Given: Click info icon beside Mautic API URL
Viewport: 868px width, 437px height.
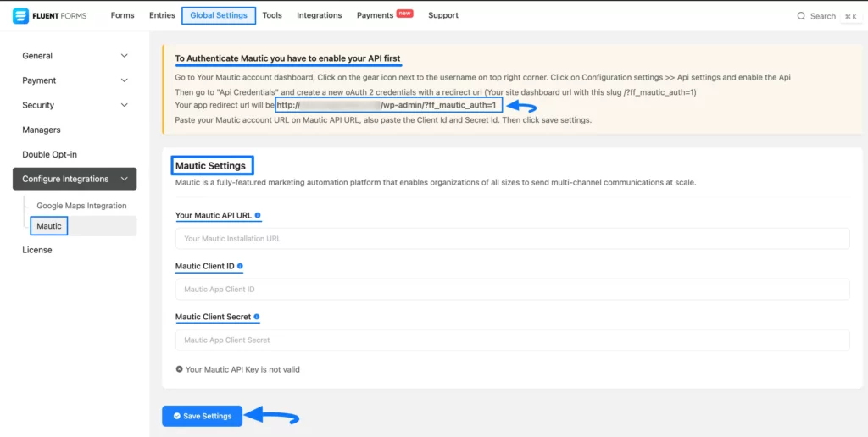Looking at the screenshot, I should point(258,215).
